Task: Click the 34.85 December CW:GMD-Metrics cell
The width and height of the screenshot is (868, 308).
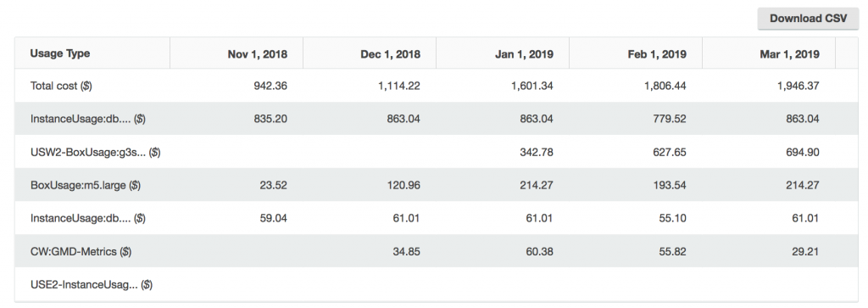Action: [406, 251]
